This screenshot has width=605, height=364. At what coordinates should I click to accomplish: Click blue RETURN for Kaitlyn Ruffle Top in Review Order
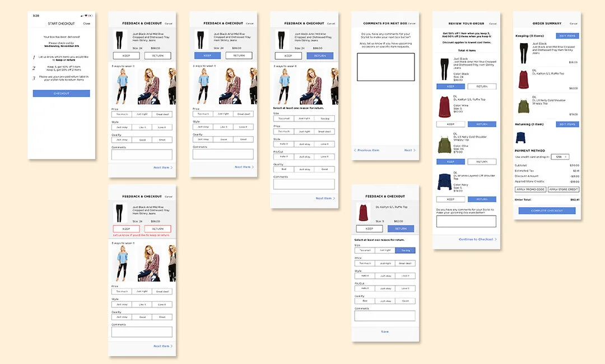[482, 124]
